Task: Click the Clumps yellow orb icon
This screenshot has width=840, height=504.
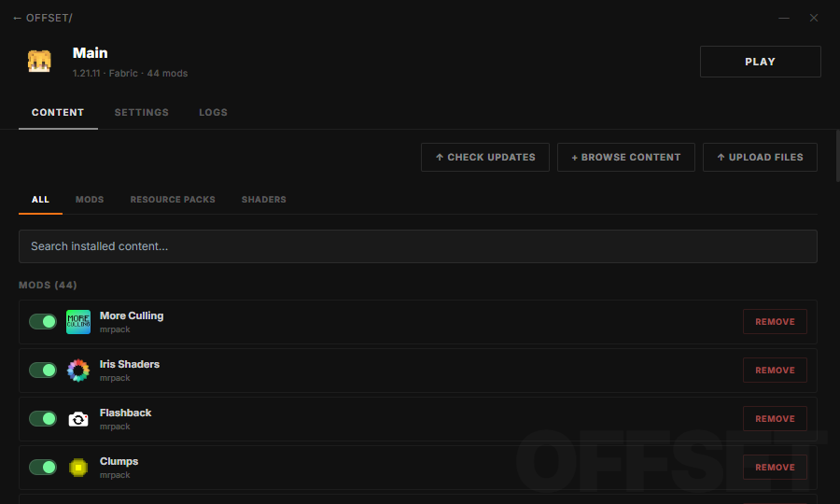Action: tap(78, 468)
